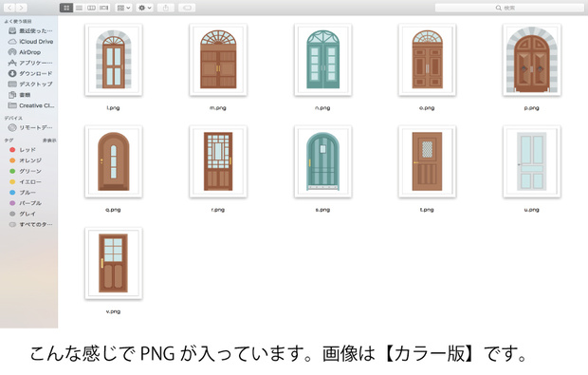Select the s.png teal door file
This screenshot has height=375, width=588.
322,161
